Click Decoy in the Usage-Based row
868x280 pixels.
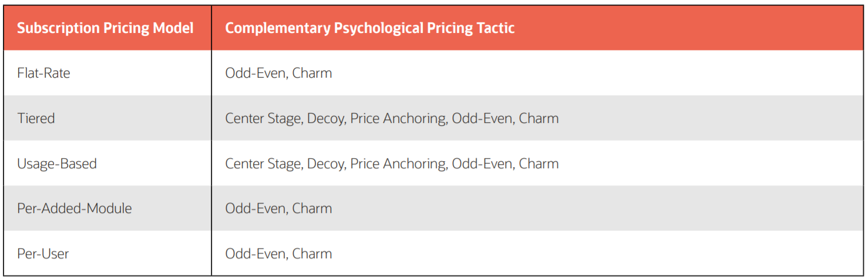click(x=325, y=164)
